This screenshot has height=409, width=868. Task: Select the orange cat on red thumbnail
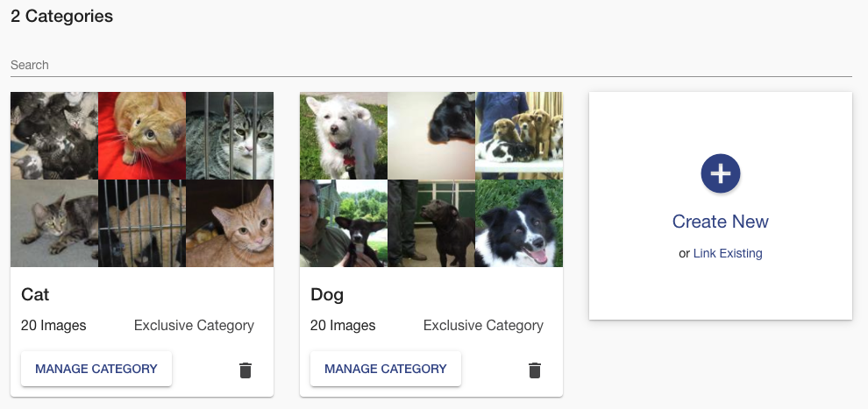click(141, 136)
